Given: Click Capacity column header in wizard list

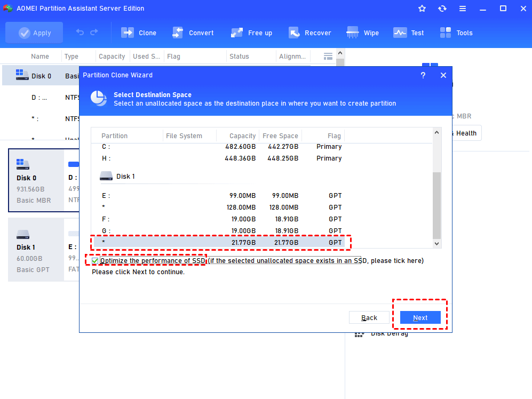Looking at the screenshot, I should click(x=242, y=135).
